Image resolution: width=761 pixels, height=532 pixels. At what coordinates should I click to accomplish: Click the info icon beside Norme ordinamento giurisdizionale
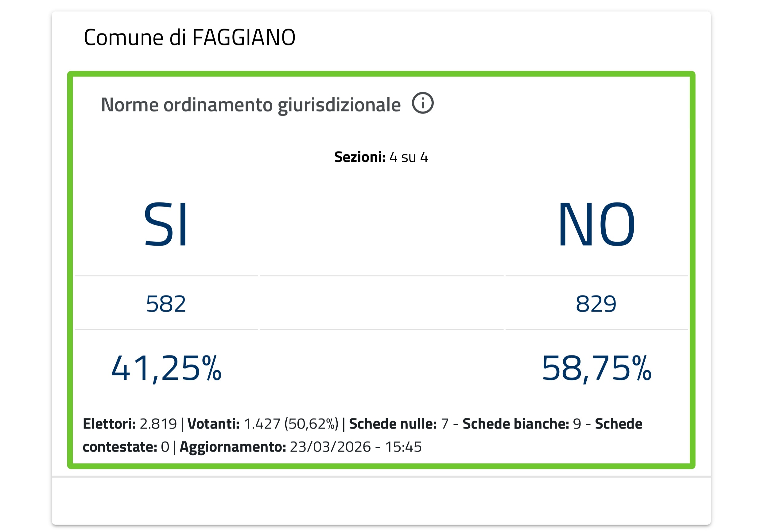point(423,103)
